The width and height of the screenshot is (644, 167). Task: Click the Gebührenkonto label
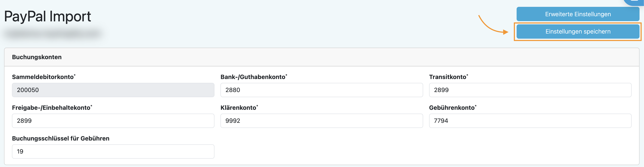click(452, 108)
